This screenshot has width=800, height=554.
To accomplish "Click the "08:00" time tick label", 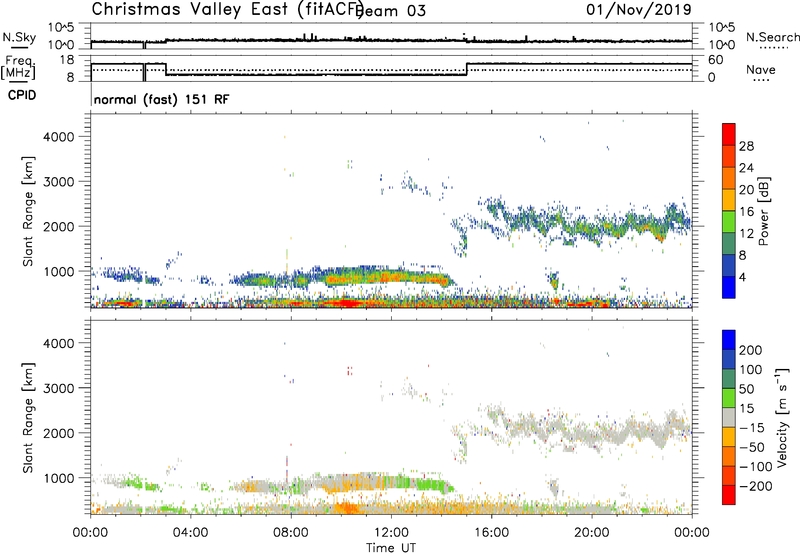I will [291, 533].
